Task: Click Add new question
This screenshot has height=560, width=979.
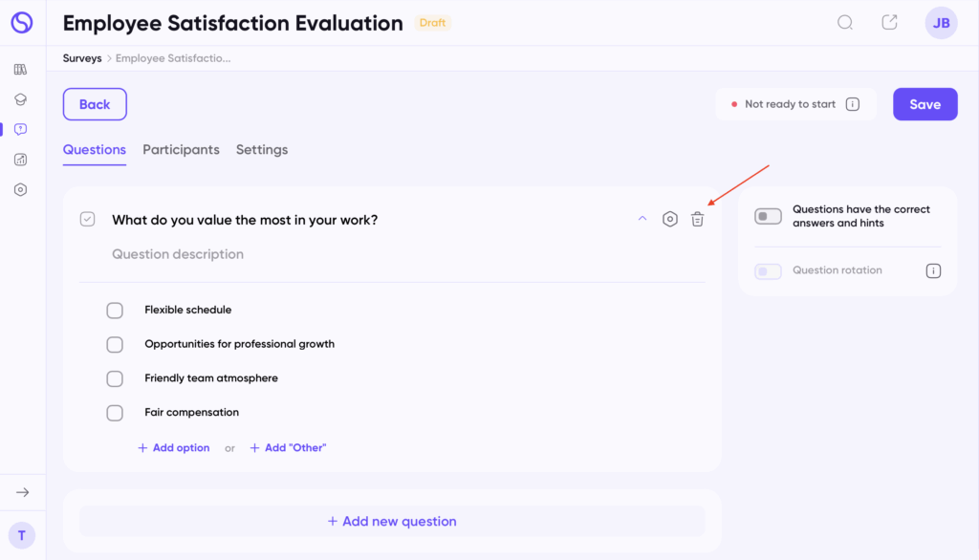Action: (x=392, y=522)
